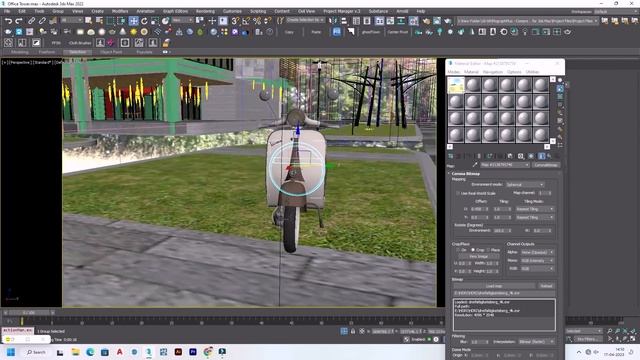Click the Undo arrow in main toolbar
The height and width of the screenshot is (360, 640).
(8, 20)
